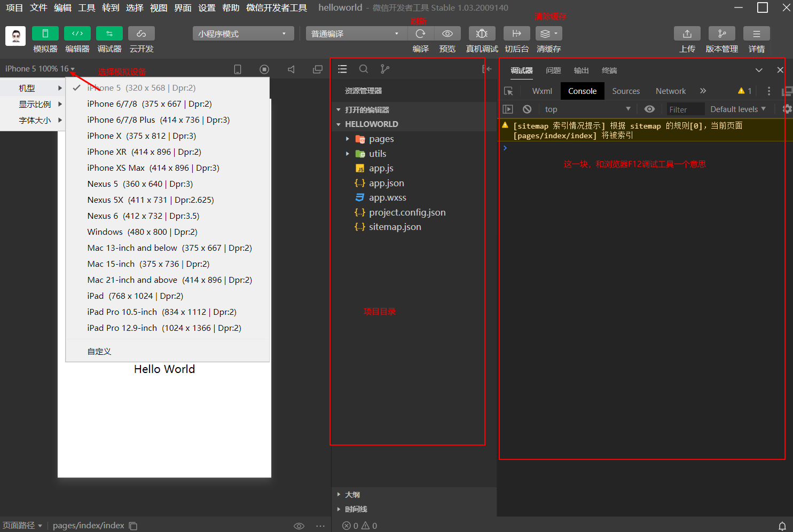Open 版本管理 version control

pyautogui.click(x=722, y=34)
